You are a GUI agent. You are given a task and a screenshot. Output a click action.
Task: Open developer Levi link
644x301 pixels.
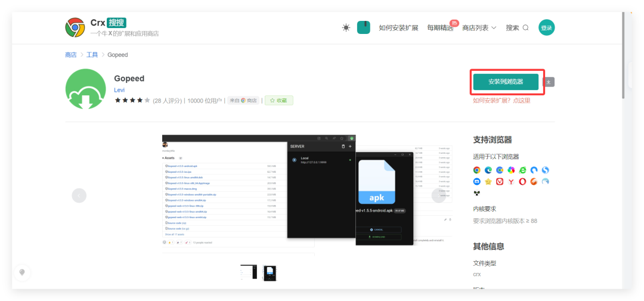[119, 90]
